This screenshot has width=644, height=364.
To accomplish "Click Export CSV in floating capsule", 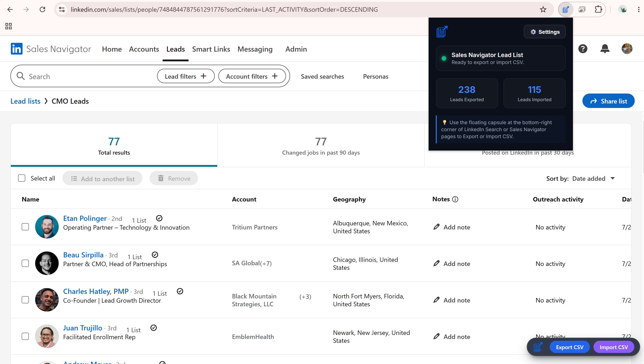I will click(x=569, y=347).
